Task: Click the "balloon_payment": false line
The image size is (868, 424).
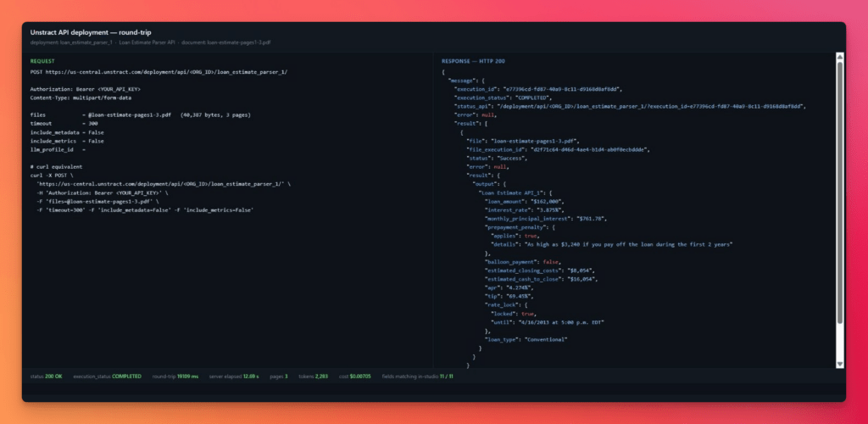Action: [x=522, y=262]
